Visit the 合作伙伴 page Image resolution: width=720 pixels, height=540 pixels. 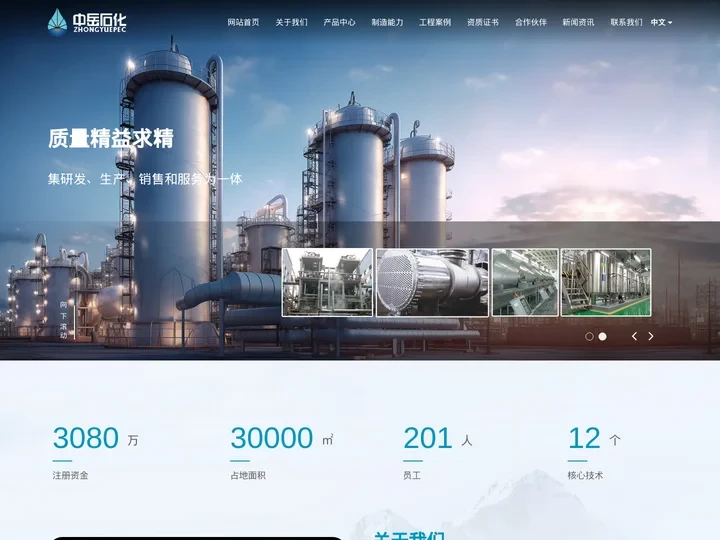tap(531, 22)
